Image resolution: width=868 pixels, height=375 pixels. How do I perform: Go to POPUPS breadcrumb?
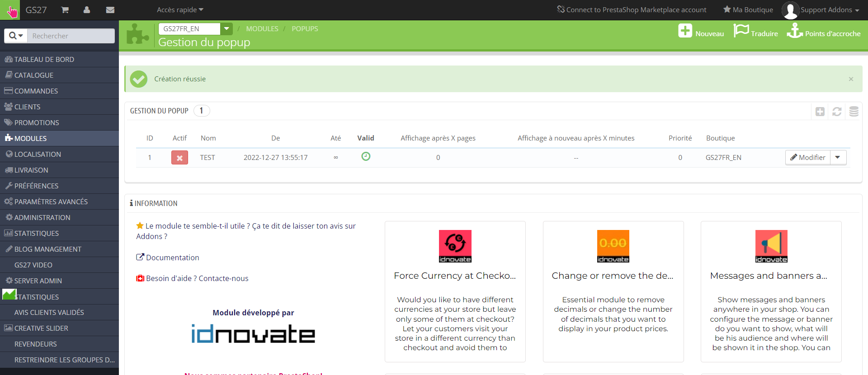pyautogui.click(x=305, y=29)
